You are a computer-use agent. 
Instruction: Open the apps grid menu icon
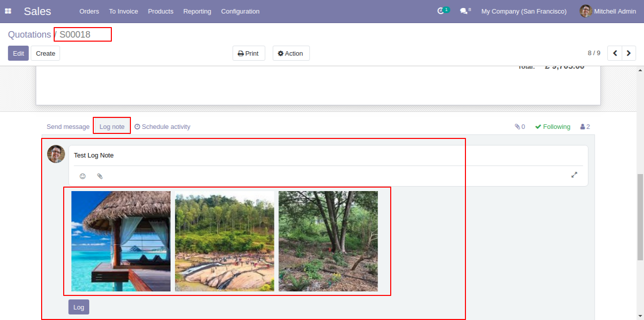tap(8, 11)
